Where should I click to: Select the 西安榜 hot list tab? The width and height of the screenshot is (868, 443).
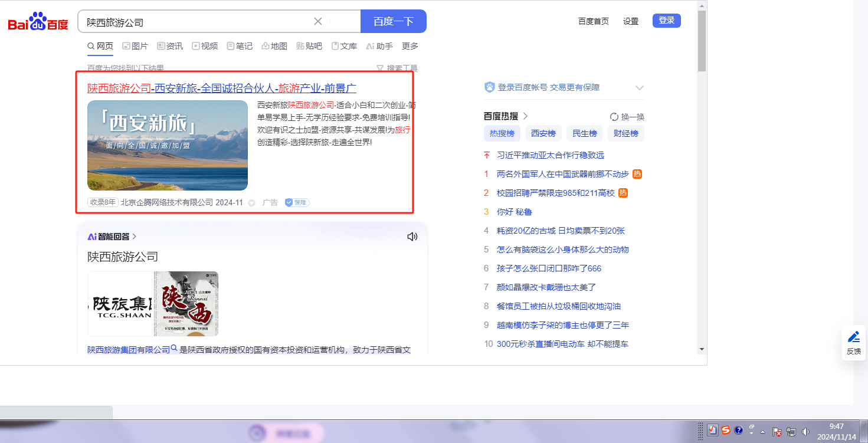[x=543, y=133]
